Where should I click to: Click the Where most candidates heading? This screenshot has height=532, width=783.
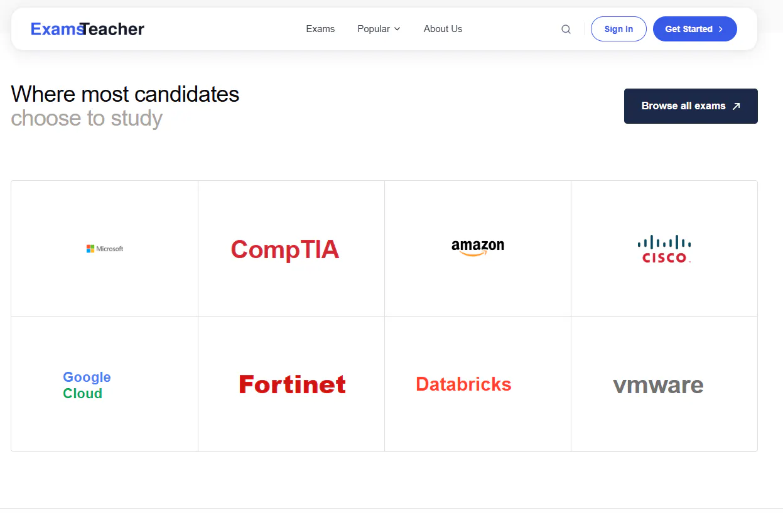[125, 94]
